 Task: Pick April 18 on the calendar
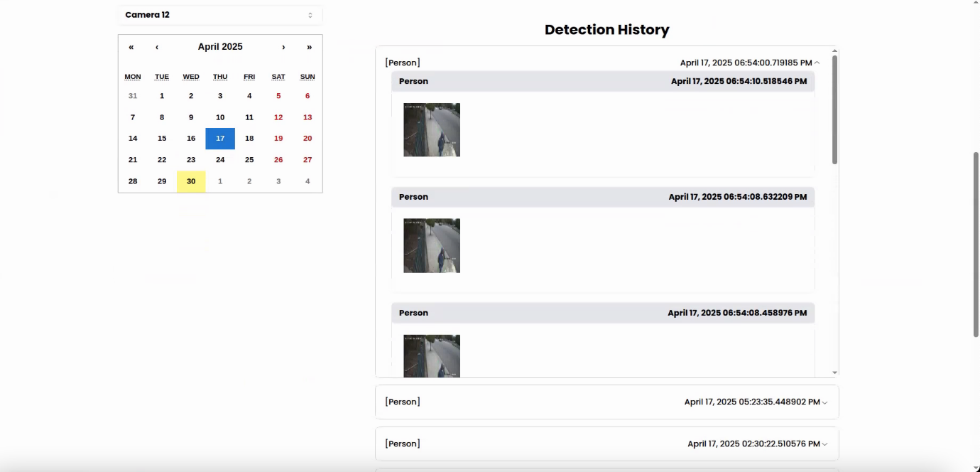(x=249, y=139)
